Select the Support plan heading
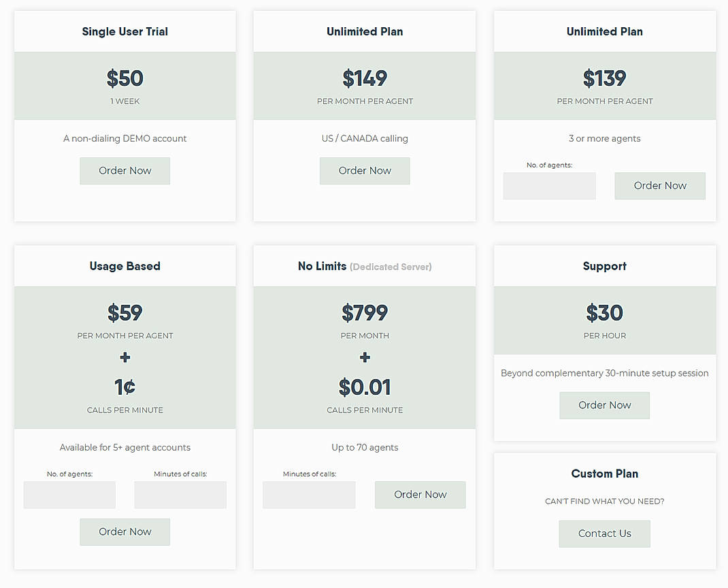Image resolution: width=728 pixels, height=588 pixels. [604, 266]
